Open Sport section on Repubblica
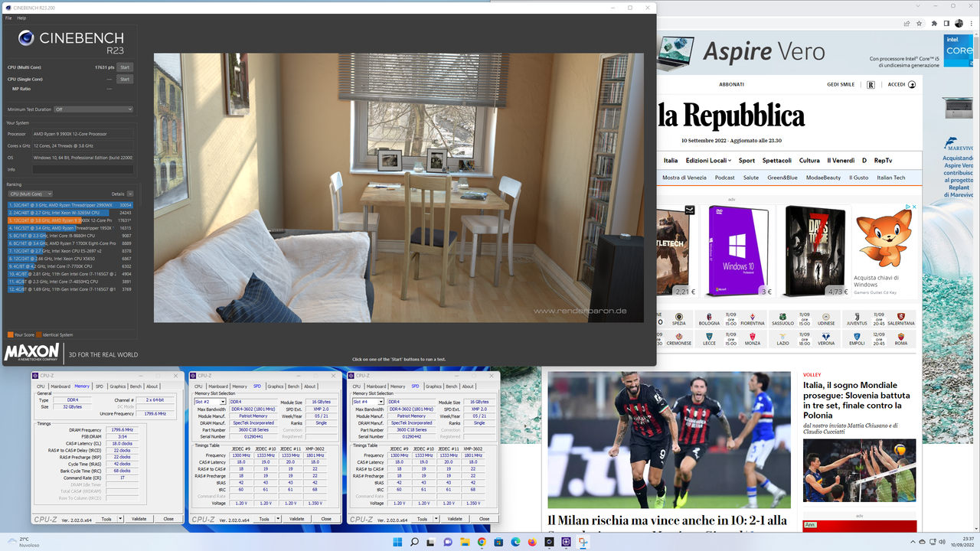 click(746, 161)
